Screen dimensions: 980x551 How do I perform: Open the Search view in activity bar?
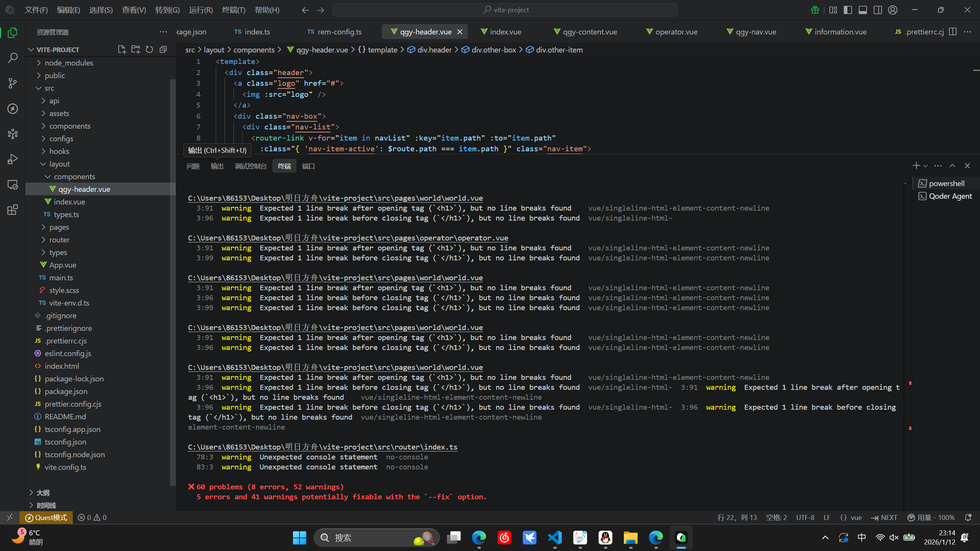coord(13,58)
